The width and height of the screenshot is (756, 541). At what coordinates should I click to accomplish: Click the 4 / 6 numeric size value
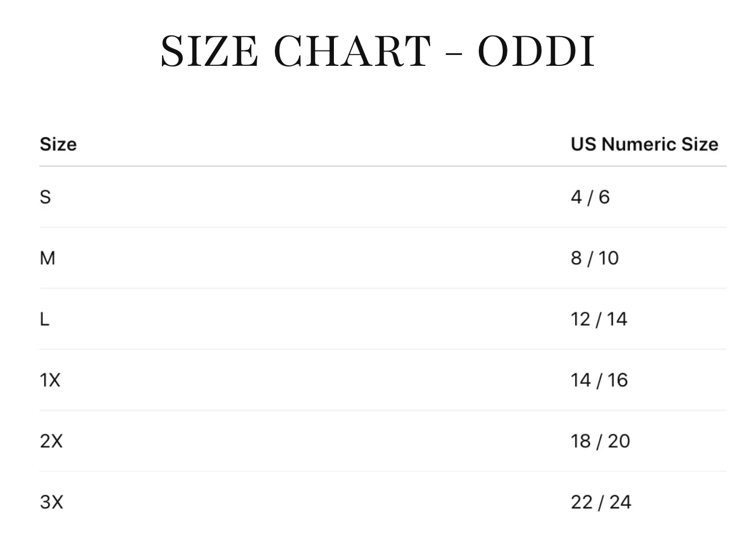click(590, 197)
